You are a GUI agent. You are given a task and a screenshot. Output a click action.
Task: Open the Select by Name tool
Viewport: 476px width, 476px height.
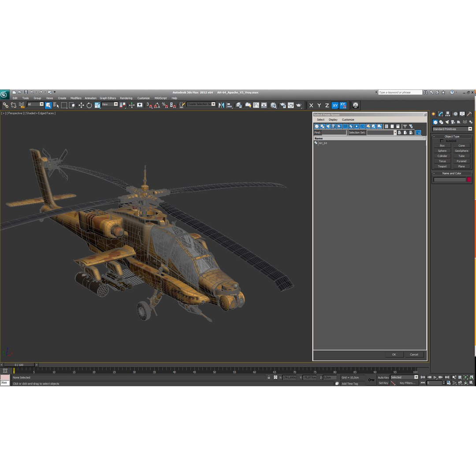tap(56, 105)
